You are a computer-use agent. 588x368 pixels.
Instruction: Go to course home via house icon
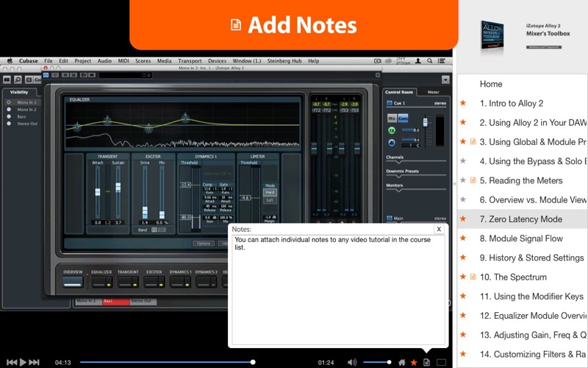[x=401, y=362]
